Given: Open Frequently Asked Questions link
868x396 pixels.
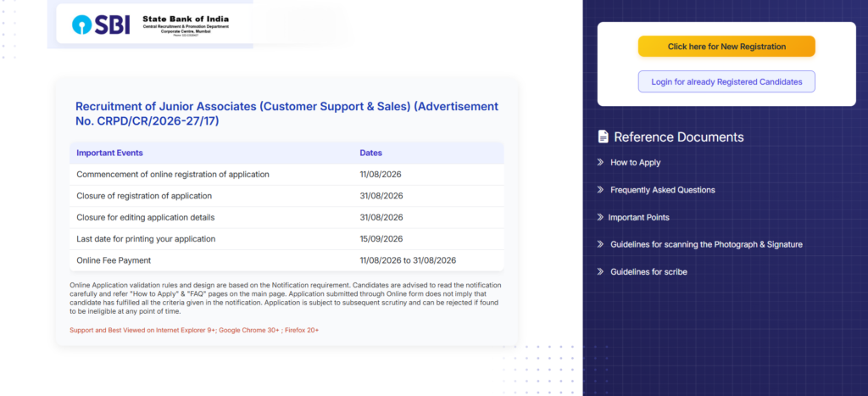Looking at the screenshot, I should point(663,190).
